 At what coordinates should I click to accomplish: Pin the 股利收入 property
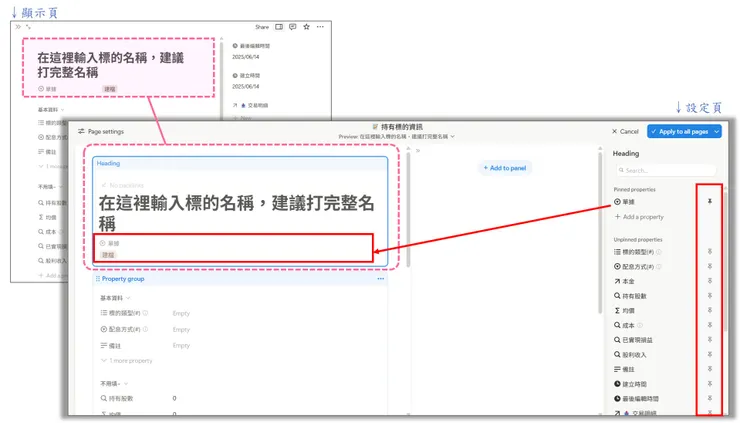(x=709, y=354)
